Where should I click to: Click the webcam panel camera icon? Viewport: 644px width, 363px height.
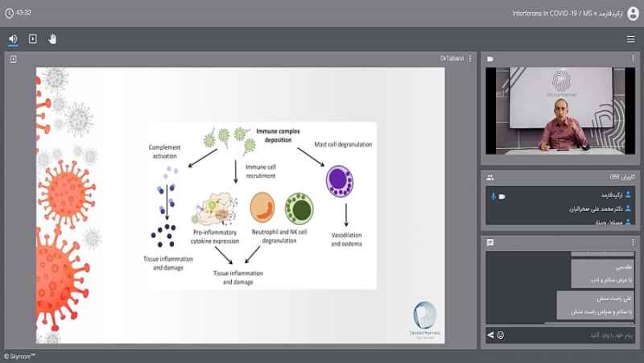(x=490, y=59)
